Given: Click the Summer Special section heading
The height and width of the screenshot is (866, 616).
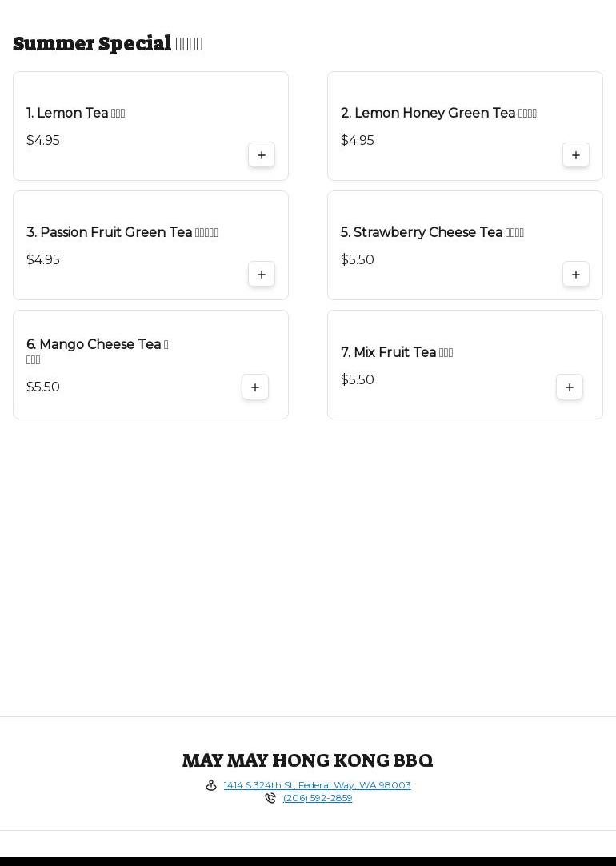Looking at the screenshot, I should (x=108, y=43).
